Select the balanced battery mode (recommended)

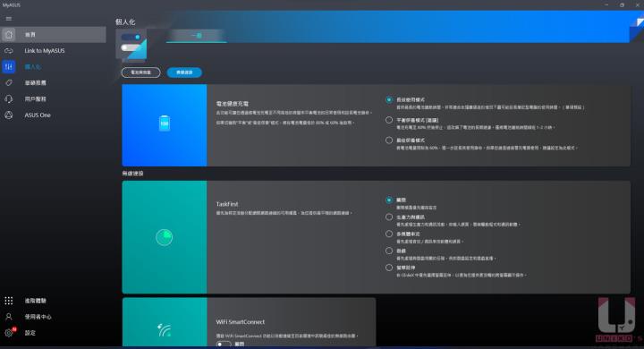389,120
